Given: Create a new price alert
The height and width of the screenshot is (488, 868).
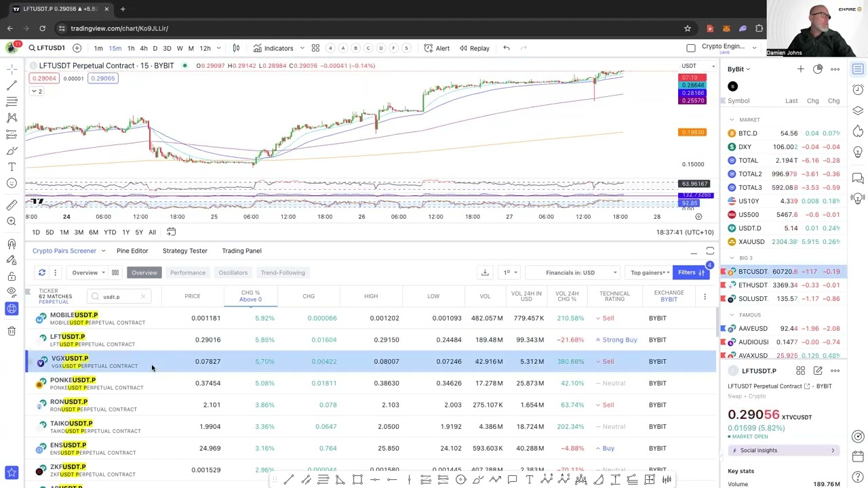Looking at the screenshot, I should coord(437,48).
